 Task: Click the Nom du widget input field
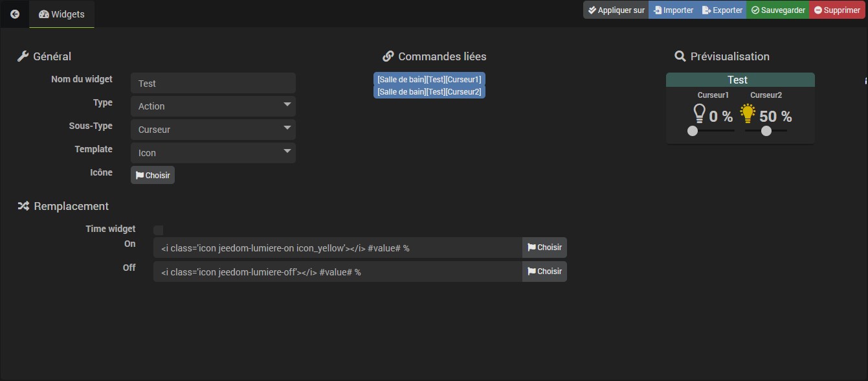pyautogui.click(x=213, y=83)
